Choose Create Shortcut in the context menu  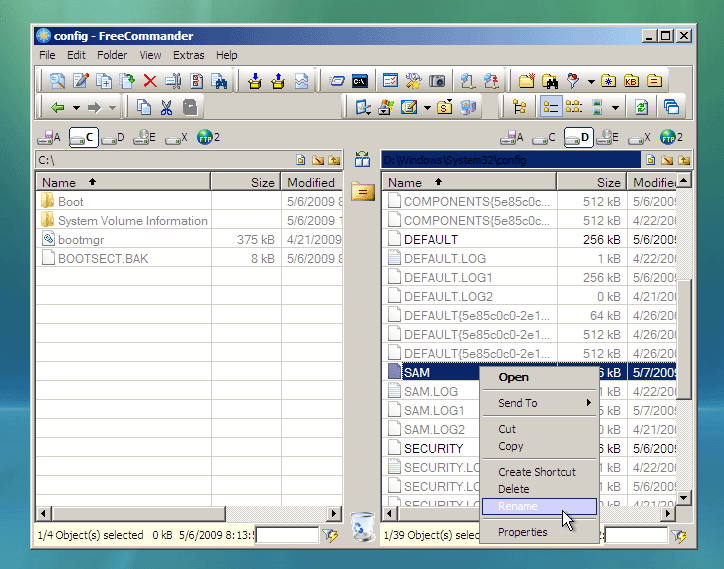coord(539,472)
